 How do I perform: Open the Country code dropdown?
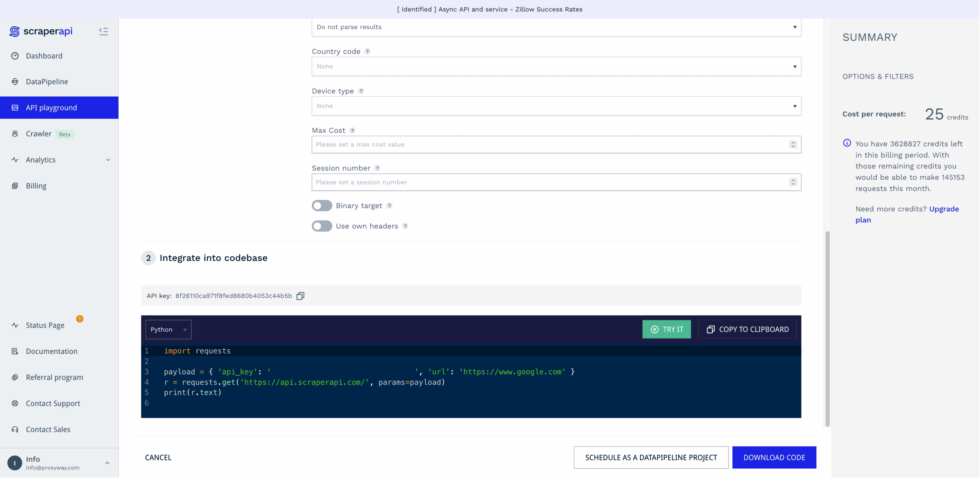556,67
